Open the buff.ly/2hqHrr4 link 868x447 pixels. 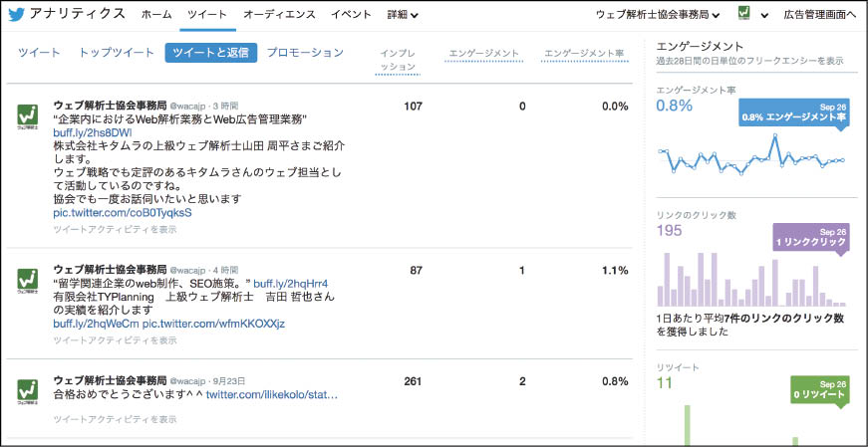[291, 284]
